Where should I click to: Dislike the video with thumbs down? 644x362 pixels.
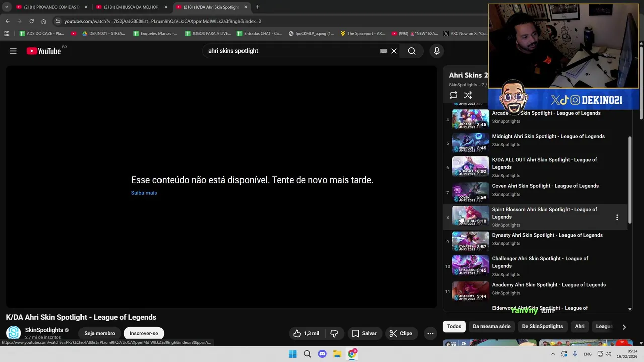coord(334,333)
